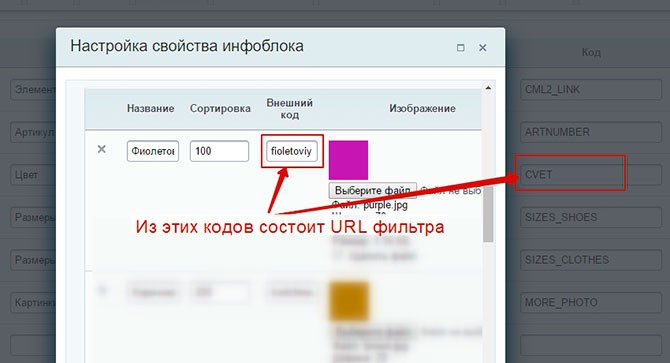This screenshot has height=363, width=670.
Task: Select the SIZES_SHOES code field in background
Action: [x=591, y=217]
